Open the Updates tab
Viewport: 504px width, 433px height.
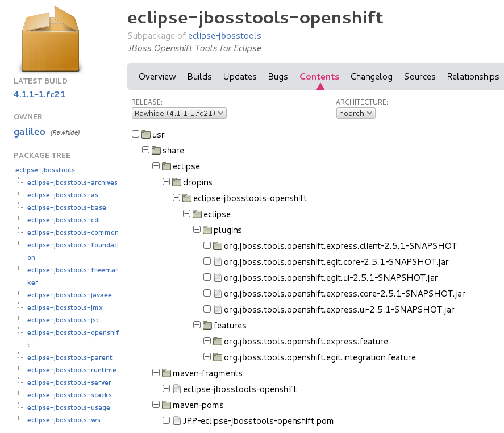(240, 77)
